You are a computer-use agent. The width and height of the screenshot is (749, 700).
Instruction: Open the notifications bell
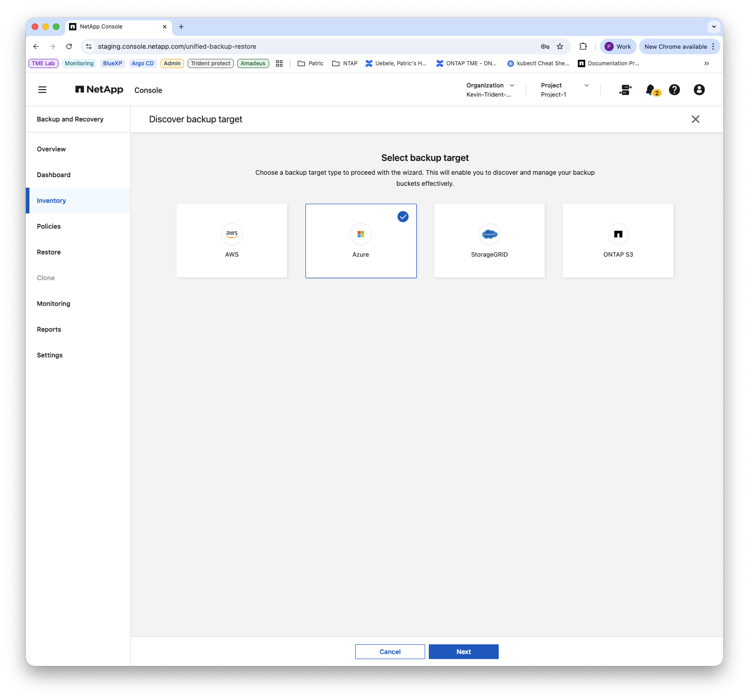point(651,90)
